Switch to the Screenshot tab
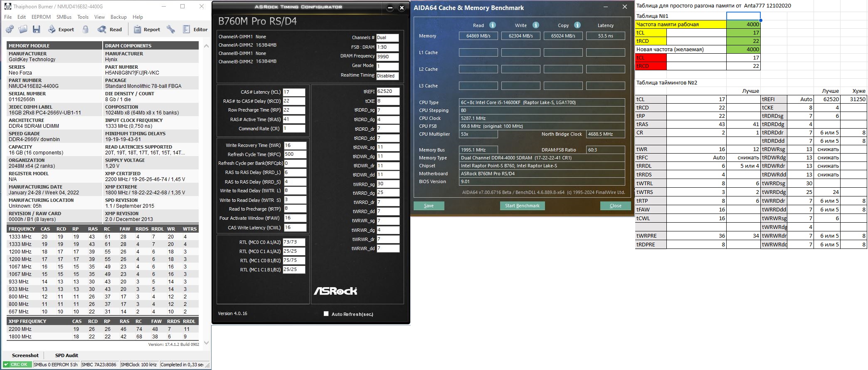Image resolution: width=868 pixels, height=370 pixels. coord(25,355)
